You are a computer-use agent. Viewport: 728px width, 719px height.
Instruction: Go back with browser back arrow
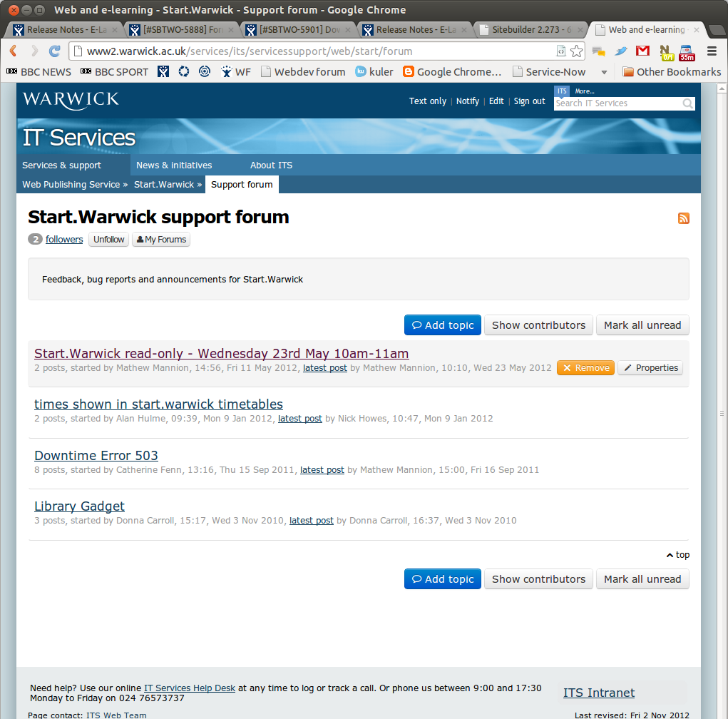(14, 51)
